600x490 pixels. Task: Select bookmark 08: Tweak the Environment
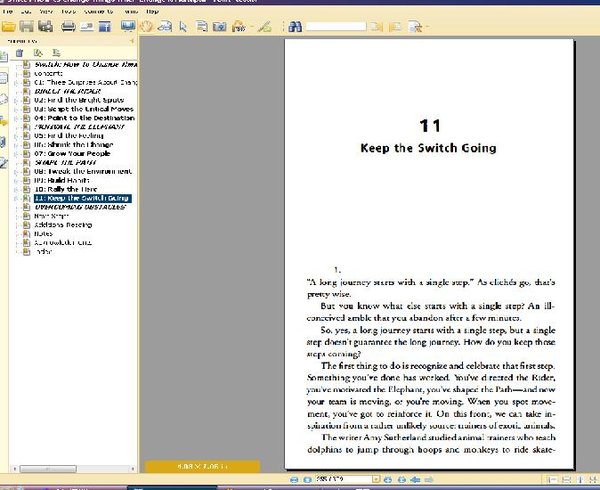click(x=83, y=171)
